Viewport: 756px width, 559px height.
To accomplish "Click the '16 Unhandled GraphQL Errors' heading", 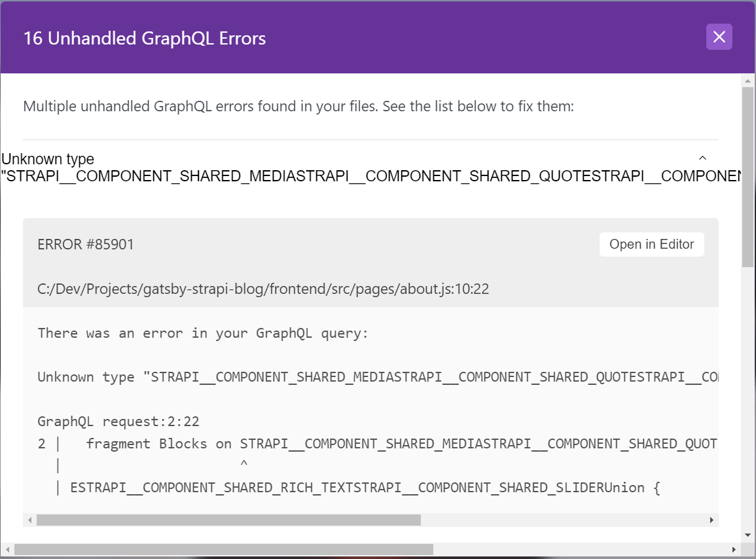I will tap(145, 39).
